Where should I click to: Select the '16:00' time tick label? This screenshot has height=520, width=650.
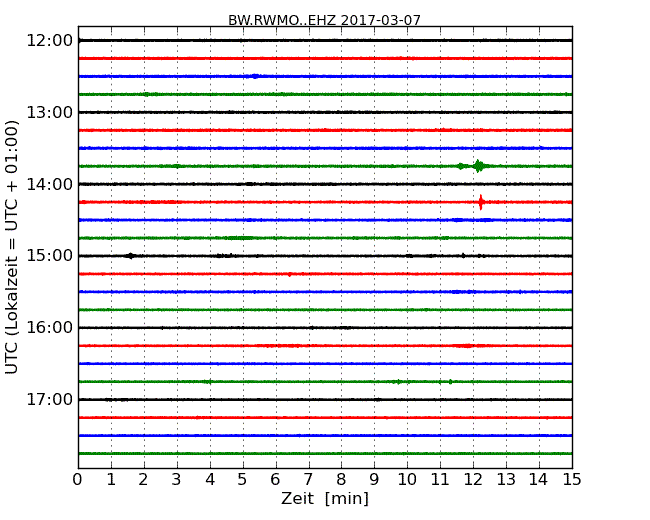pos(50,328)
